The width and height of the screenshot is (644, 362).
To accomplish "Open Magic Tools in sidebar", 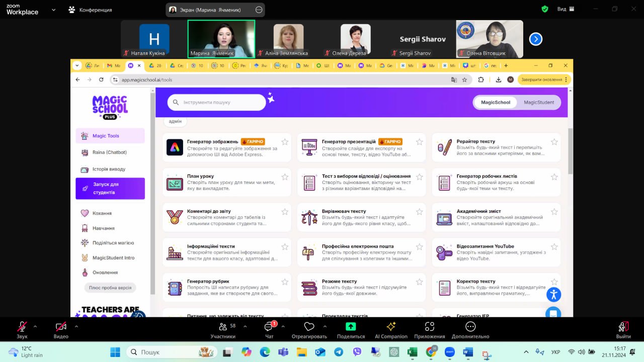I will (110, 136).
